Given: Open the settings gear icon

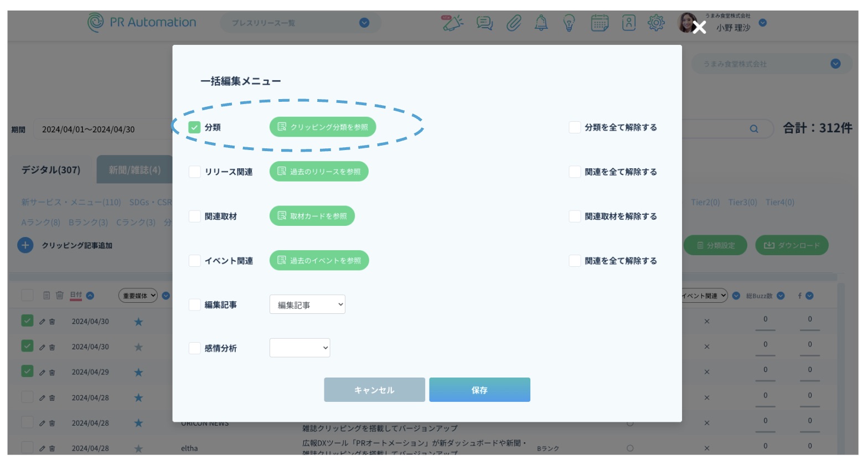Looking at the screenshot, I should (656, 23).
